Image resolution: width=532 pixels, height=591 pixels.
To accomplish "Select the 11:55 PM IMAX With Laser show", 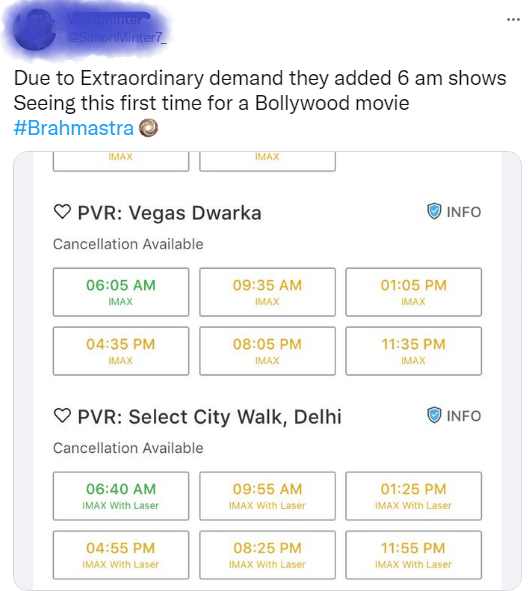I will pos(414,555).
